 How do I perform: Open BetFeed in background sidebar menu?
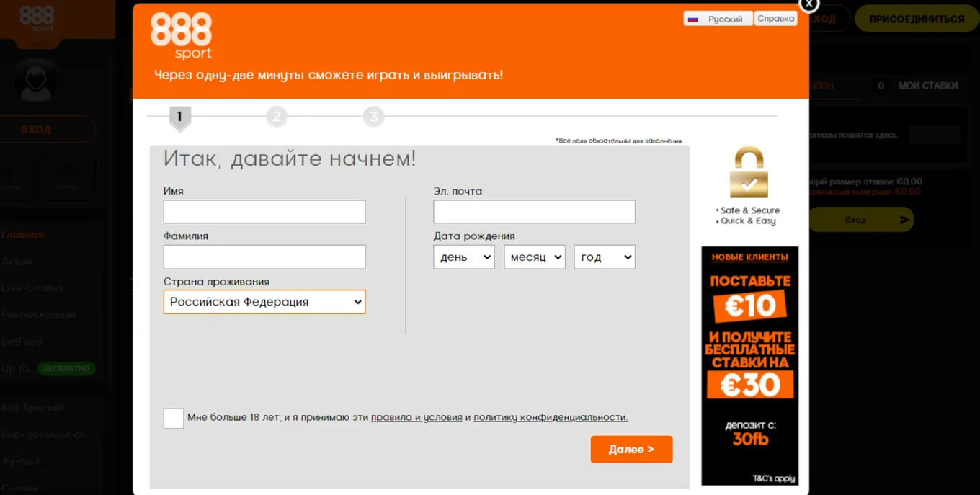pyautogui.click(x=22, y=342)
